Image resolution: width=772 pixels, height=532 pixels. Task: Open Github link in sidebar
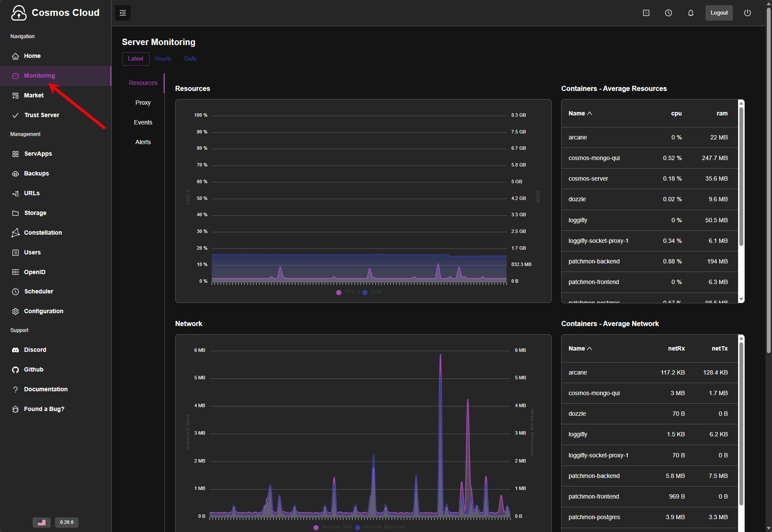33,369
